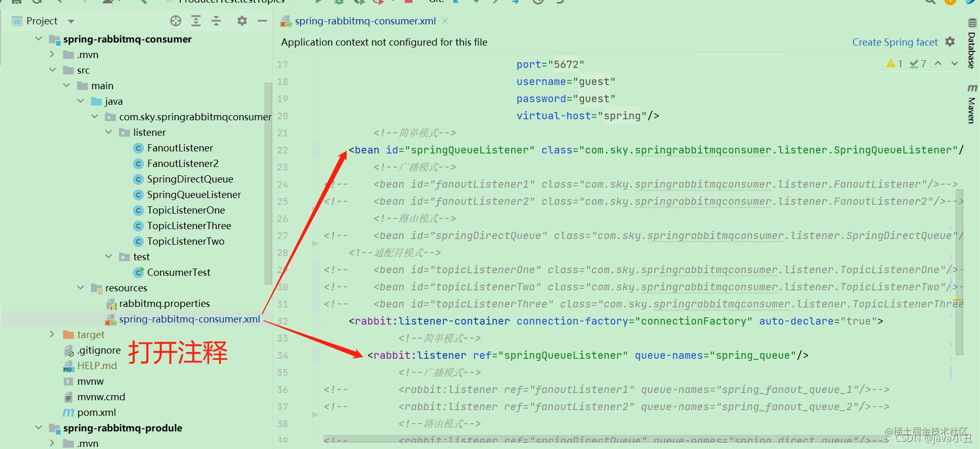The width and height of the screenshot is (980, 449).
Task: Click fold marker on line 20
Action: (x=319, y=116)
